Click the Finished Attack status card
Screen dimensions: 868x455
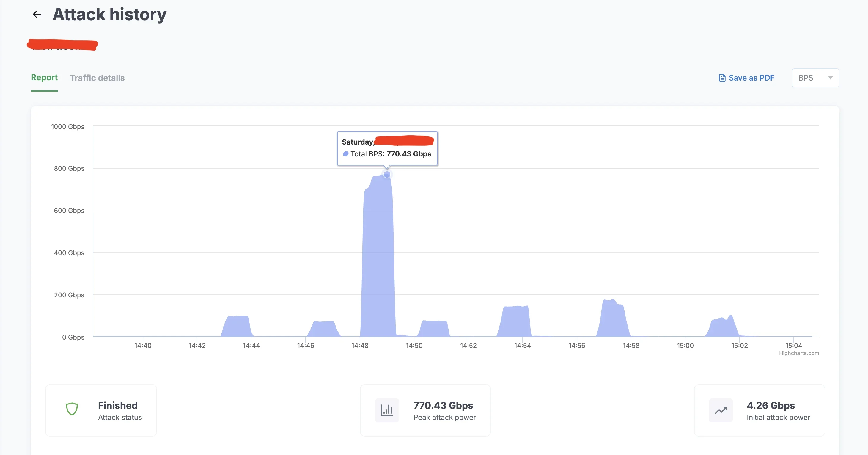(101, 410)
